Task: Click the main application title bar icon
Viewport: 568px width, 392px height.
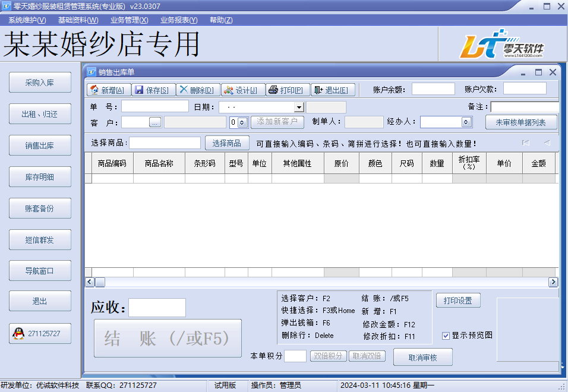Action: tap(6, 6)
